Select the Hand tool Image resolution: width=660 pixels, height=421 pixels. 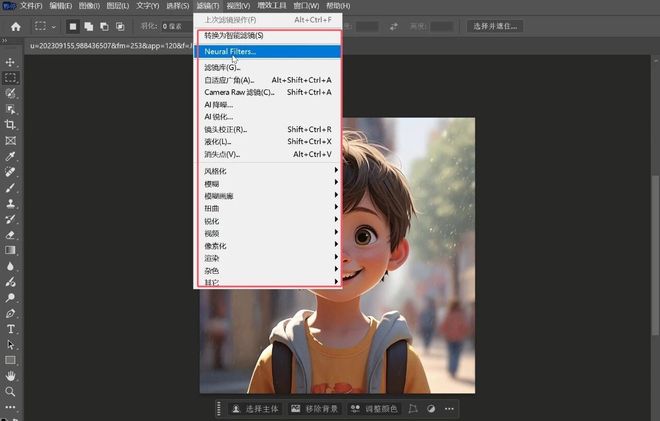coord(10,376)
